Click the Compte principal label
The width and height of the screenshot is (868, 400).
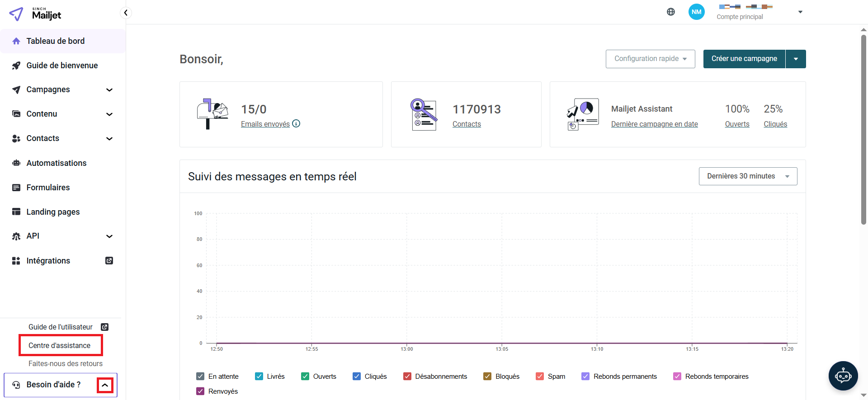(x=740, y=17)
